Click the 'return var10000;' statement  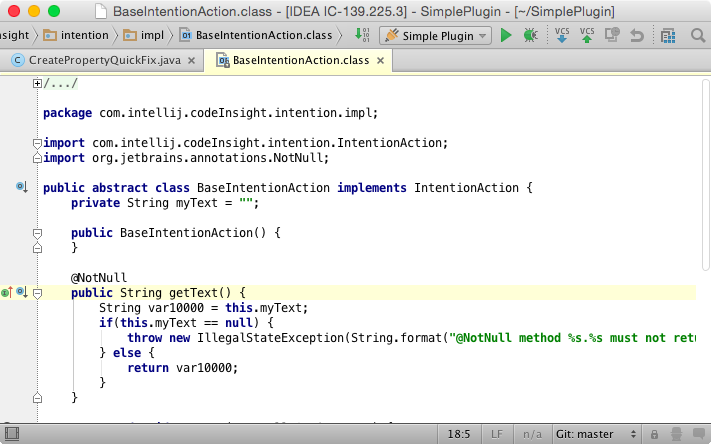click(183, 368)
